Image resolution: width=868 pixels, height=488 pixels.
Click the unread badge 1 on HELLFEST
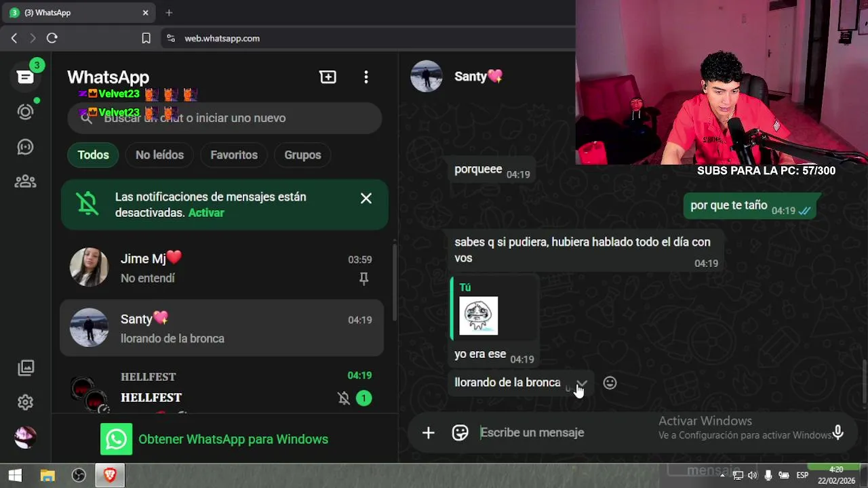click(x=364, y=399)
